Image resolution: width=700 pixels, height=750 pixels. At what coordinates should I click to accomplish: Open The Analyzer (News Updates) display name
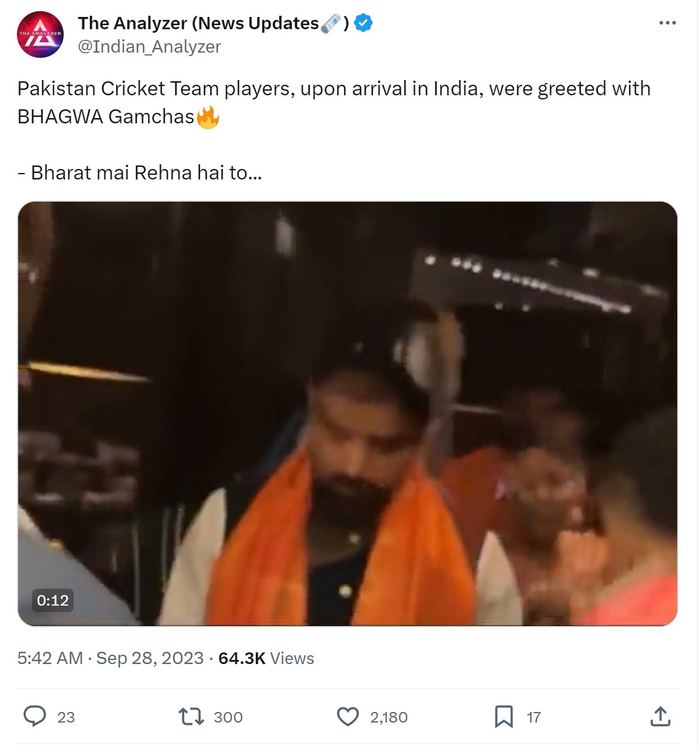[213, 23]
